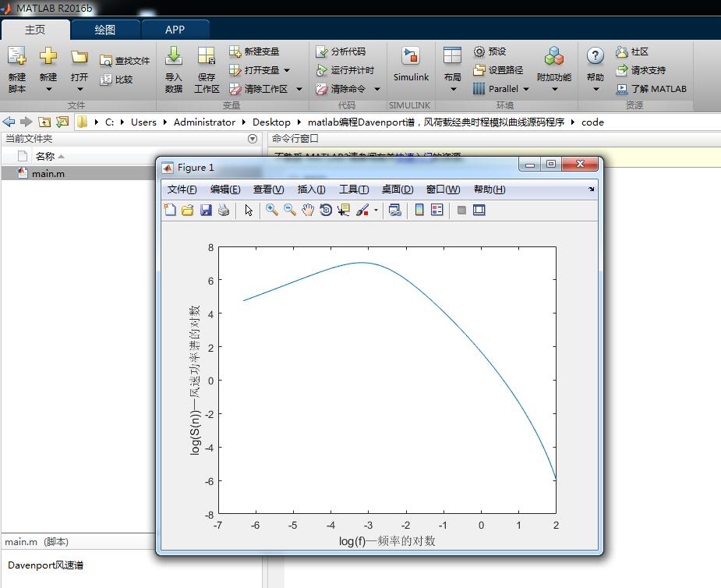Open Simulink from the toolstrip
This screenshot has height=588, width=721.
[411, 64]
